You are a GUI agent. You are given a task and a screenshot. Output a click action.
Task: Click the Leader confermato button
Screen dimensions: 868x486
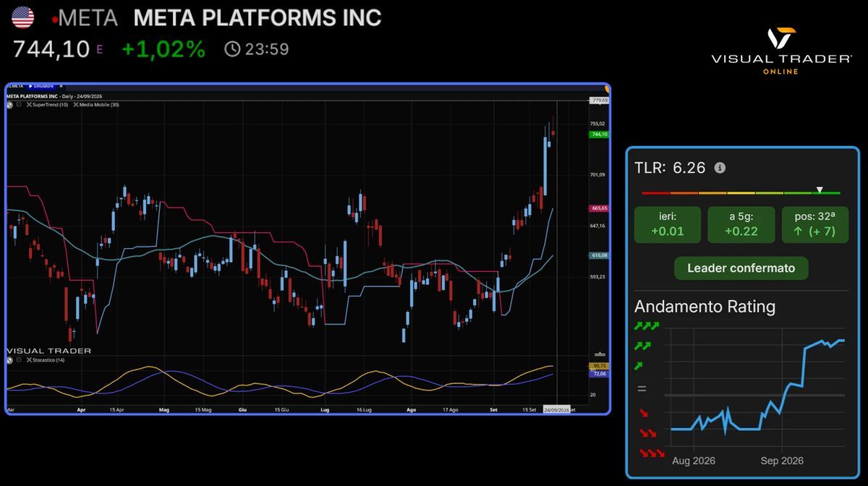coord(741,268)
